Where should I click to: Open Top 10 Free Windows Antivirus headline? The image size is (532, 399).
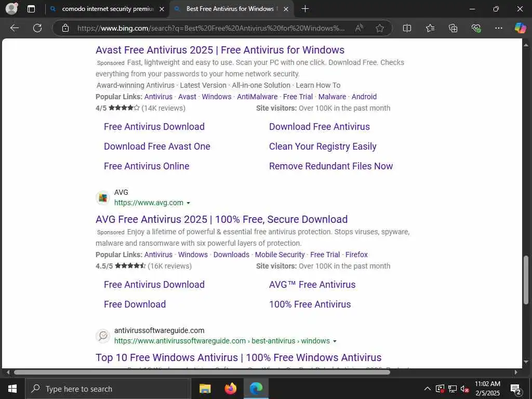(x=238, y=357)
